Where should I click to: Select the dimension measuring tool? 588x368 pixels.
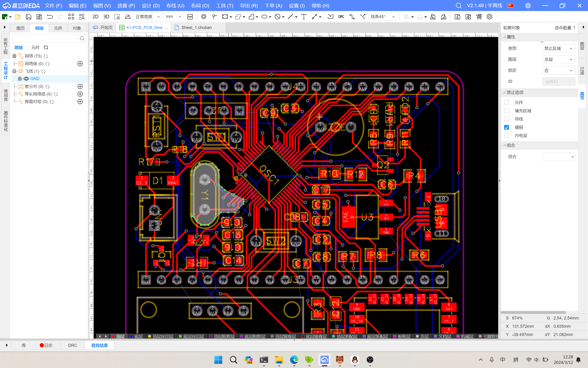(x=314, y=17)
